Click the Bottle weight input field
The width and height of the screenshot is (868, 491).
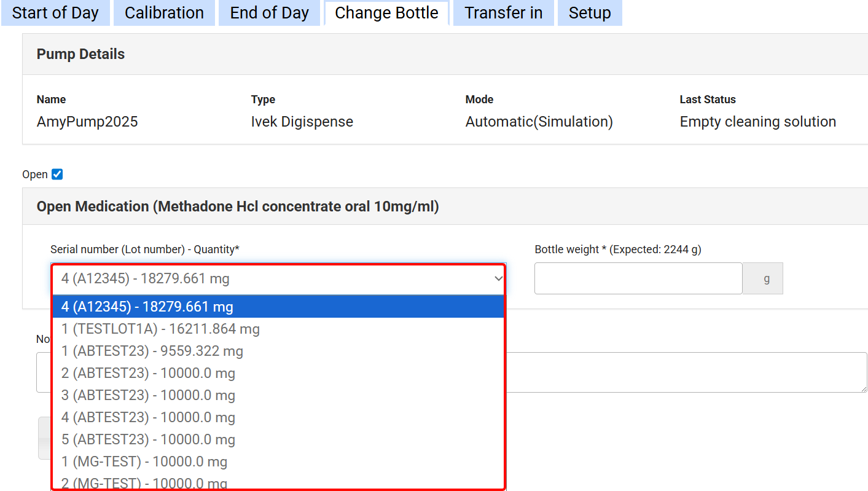pyautogui.click(x=638, y=279)
